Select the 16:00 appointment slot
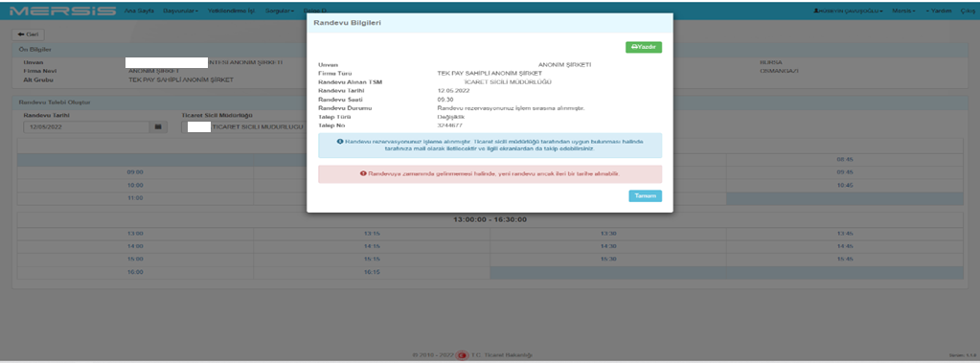980x363 pixels. coord(136,272)
